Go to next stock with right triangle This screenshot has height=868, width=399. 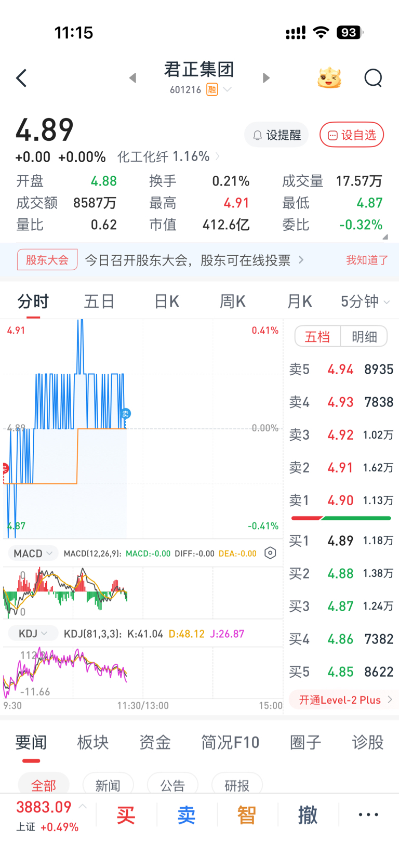point(266,78)
